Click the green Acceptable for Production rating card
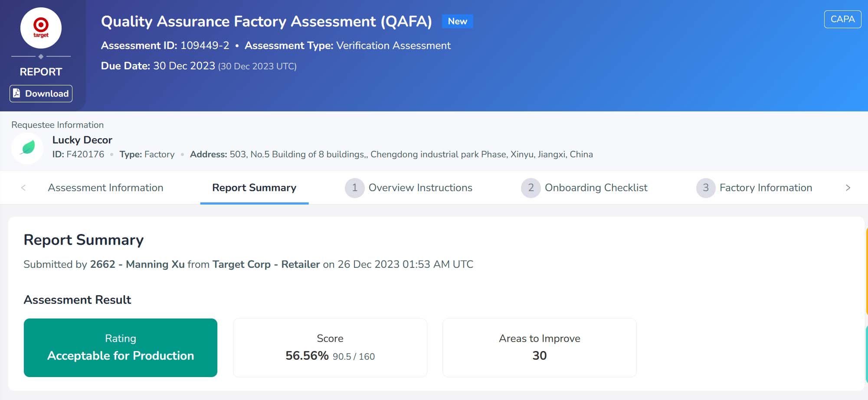The height and width of the screenshot is (400, 868). (x=121, y=347)
